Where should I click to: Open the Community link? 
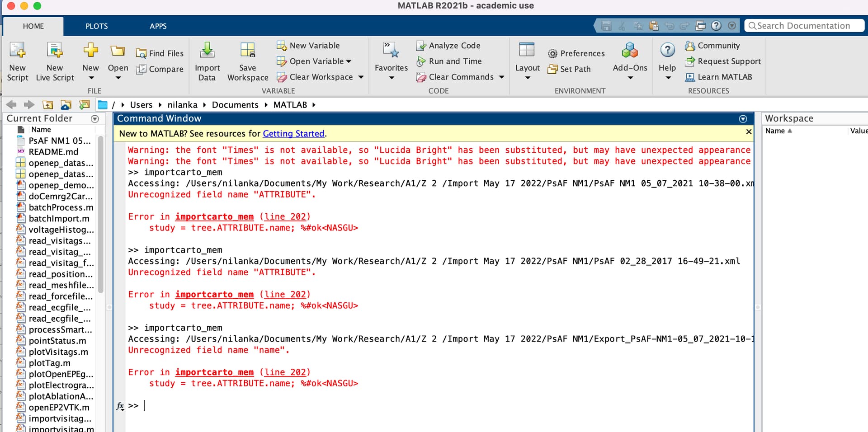pyautogui.click(x=712, y=46)
